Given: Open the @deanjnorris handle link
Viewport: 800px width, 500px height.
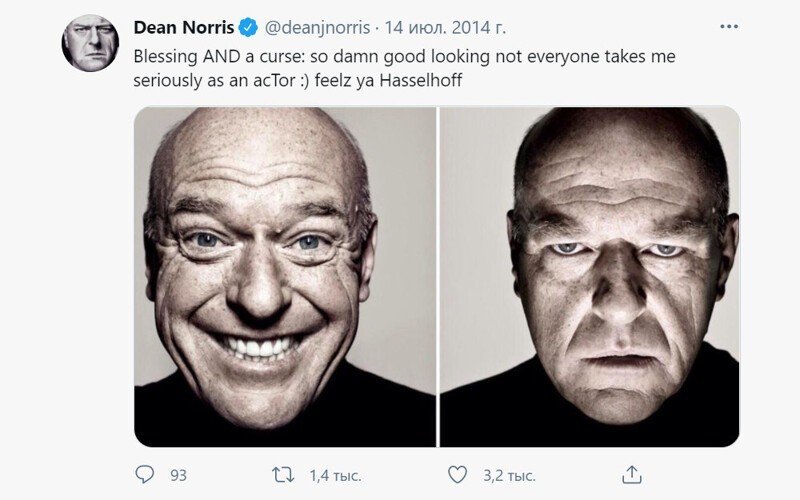Looking at the screenshot, I should [x=318, y=27].
